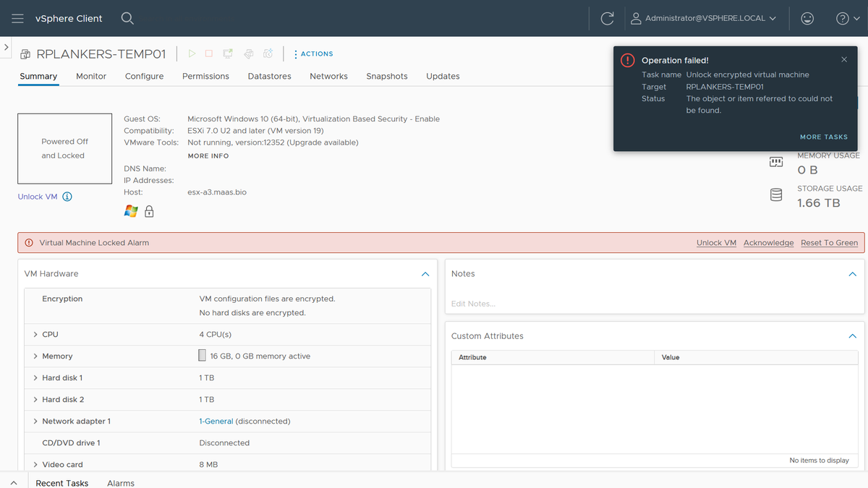
Task: Click the info icon beside Unlock VM
Action: click(x=67, y=197)
